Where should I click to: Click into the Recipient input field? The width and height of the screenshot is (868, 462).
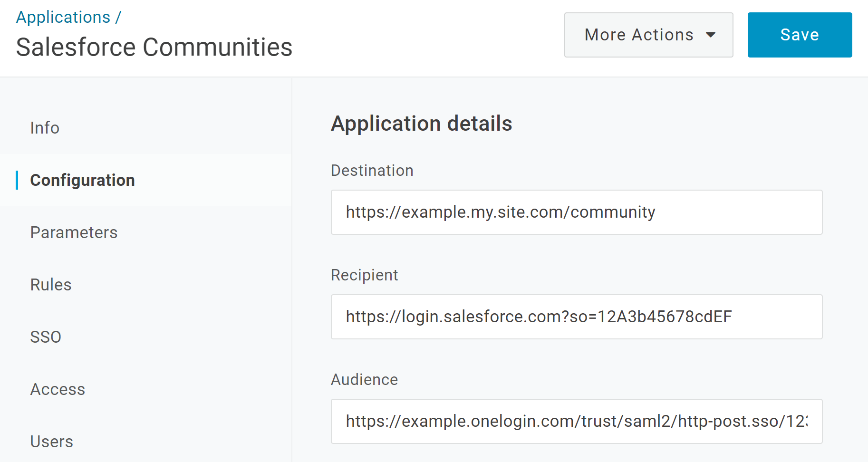pos(576,317)
